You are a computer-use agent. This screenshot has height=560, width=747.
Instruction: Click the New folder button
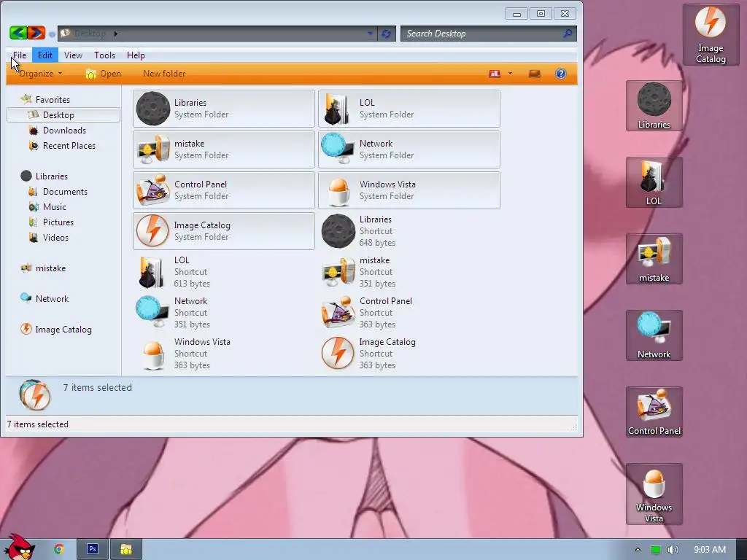pos(164,74)
